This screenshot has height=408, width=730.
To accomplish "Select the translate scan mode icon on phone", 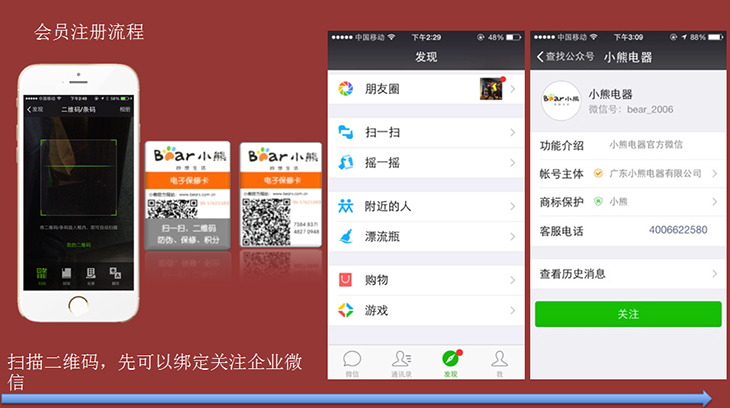I will click(x=115, y=275).
